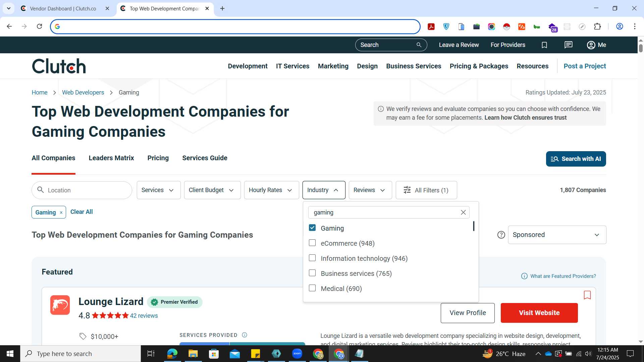Viewport: 644px width, 362px height.
Task: Open Microsoft Store from taskbar
Action: point(214,354)
